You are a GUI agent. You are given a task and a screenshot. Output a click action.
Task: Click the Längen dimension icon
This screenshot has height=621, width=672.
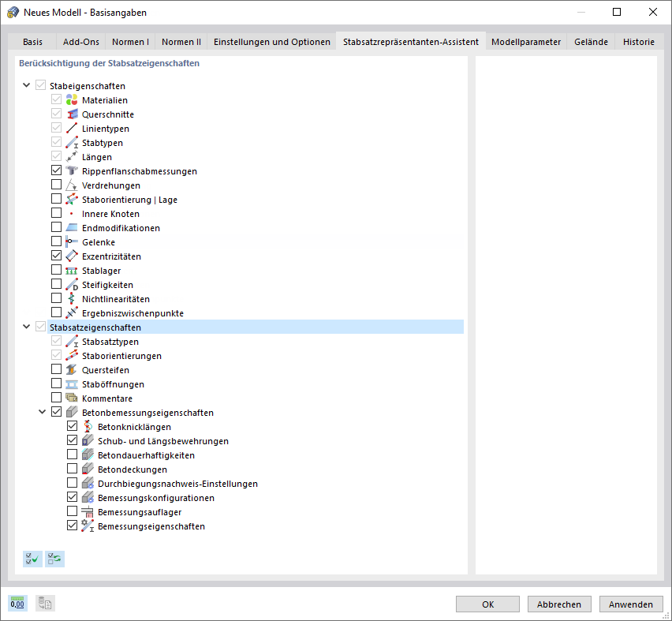[72, 156]
